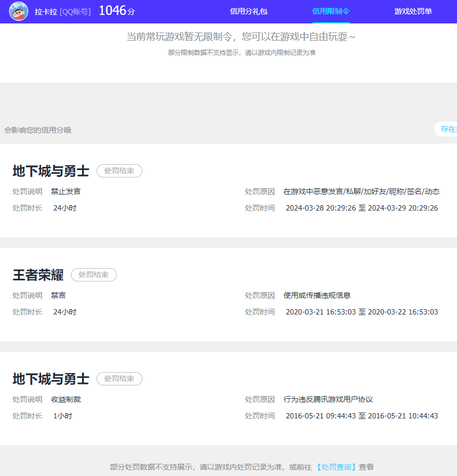The height and width of the screenshot is (476, 457).
Task: Click the 2024-03-28 20:29:26 penalty time range
Action: pos(362,208)
